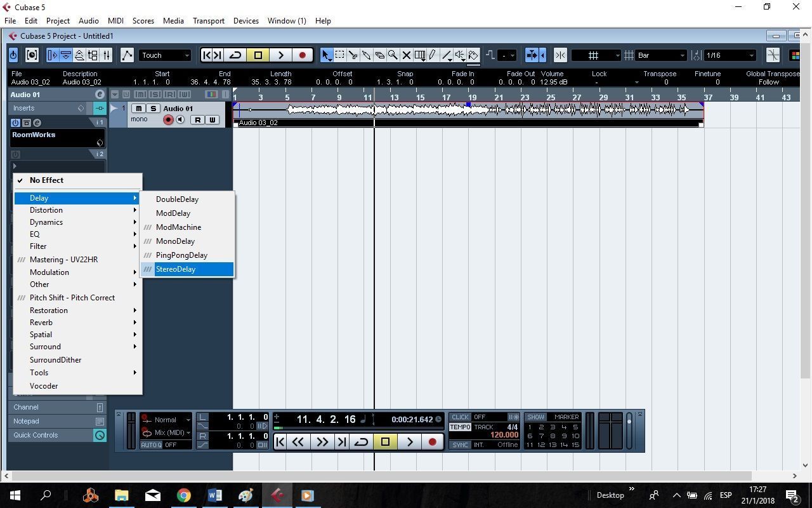The height and width of the screenshot is (508, 812).
Task: Expand the Distortion effects submenu
Action: (x=77, y=210)
